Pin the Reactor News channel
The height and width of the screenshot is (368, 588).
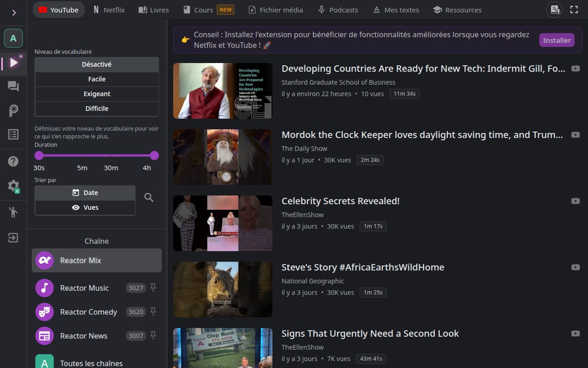pyautogui.click(x=153, y=335)
